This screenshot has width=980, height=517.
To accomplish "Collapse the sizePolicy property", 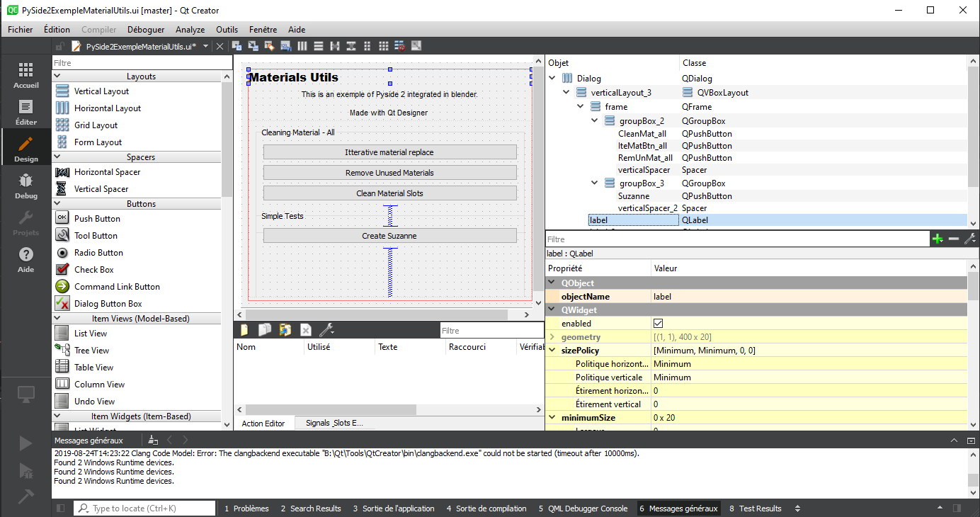I will [x=552, y=351].
